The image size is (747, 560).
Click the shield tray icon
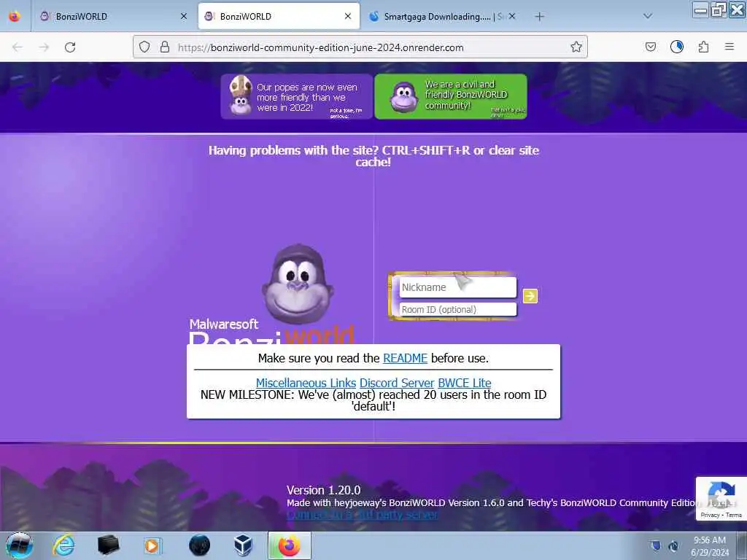tap(656, 545)
